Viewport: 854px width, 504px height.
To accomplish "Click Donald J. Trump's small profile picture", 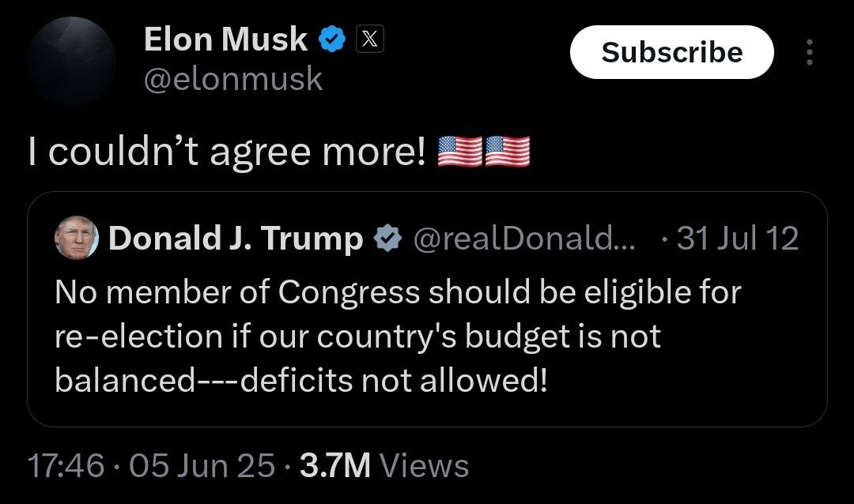I will (x=76, y=237).
